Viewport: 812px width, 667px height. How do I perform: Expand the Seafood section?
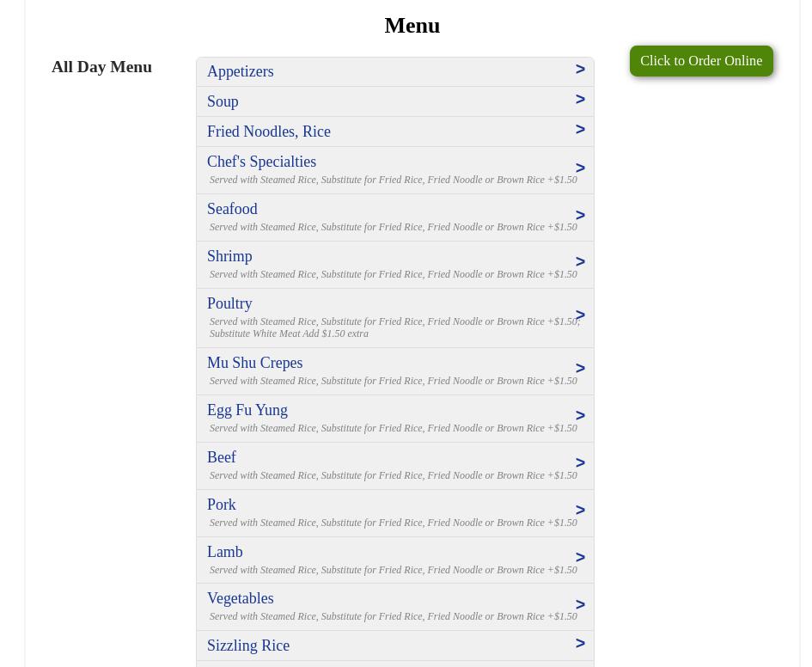coord(232,209)
